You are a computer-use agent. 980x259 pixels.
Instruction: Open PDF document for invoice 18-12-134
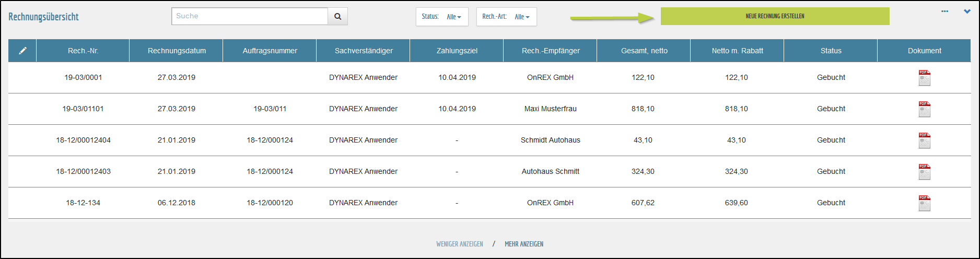point(924,203)
